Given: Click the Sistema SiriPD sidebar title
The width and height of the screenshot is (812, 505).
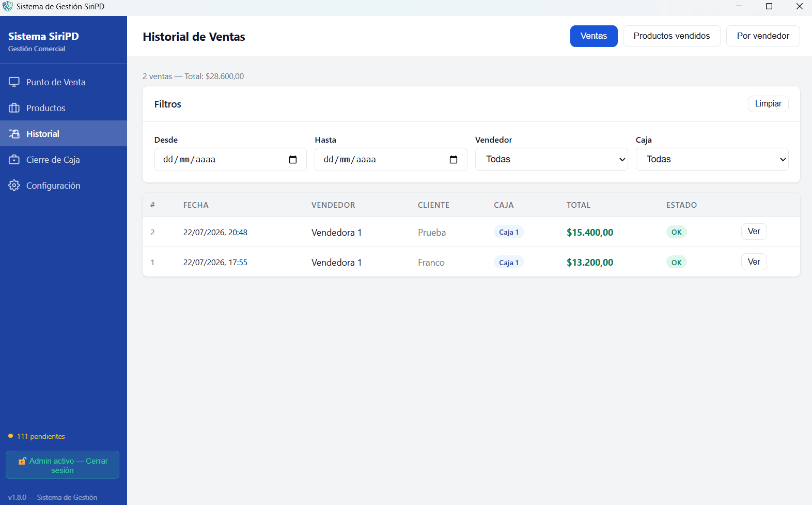Looking at the screenshot, I should (43, 36).
